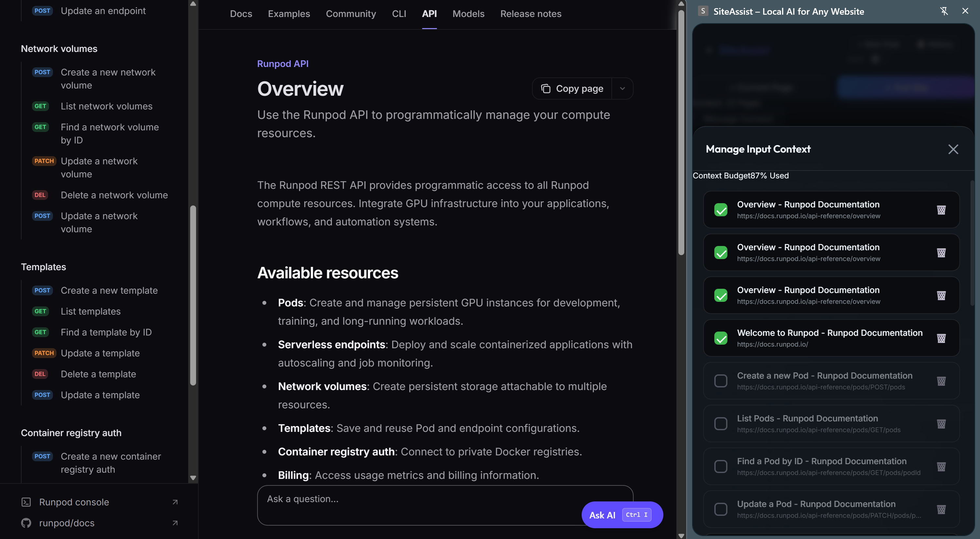The width and height of the screenshot is (980, 539).
Task: Click the Templates section heading
Action: click(x=43, y=267)
